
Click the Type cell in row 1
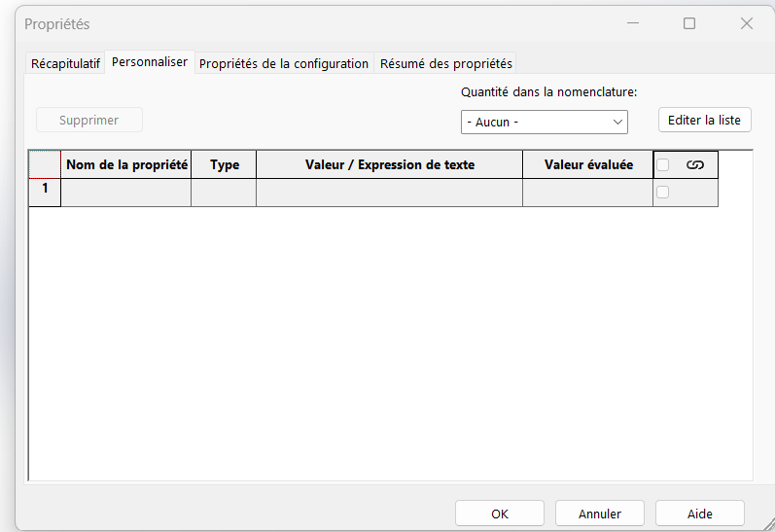coord(224,193)
